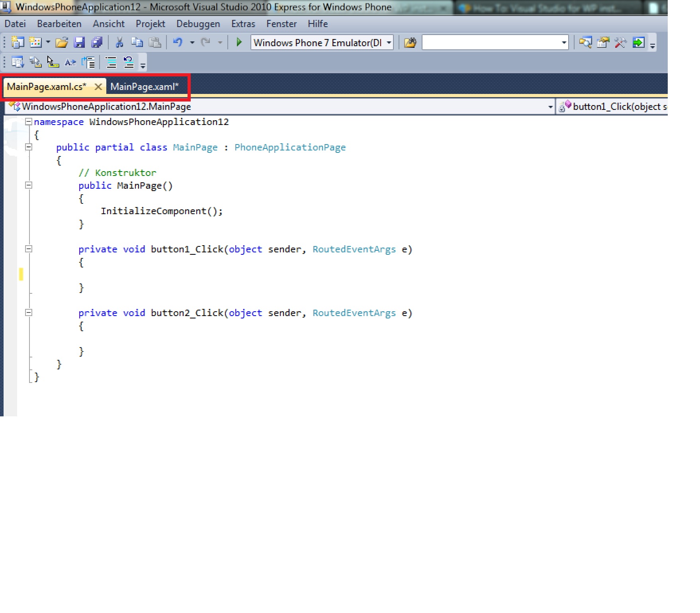The height and width of the screenshot is (613, 700).
Task: Cut the selection with the scissors icon
Action: 119,42
